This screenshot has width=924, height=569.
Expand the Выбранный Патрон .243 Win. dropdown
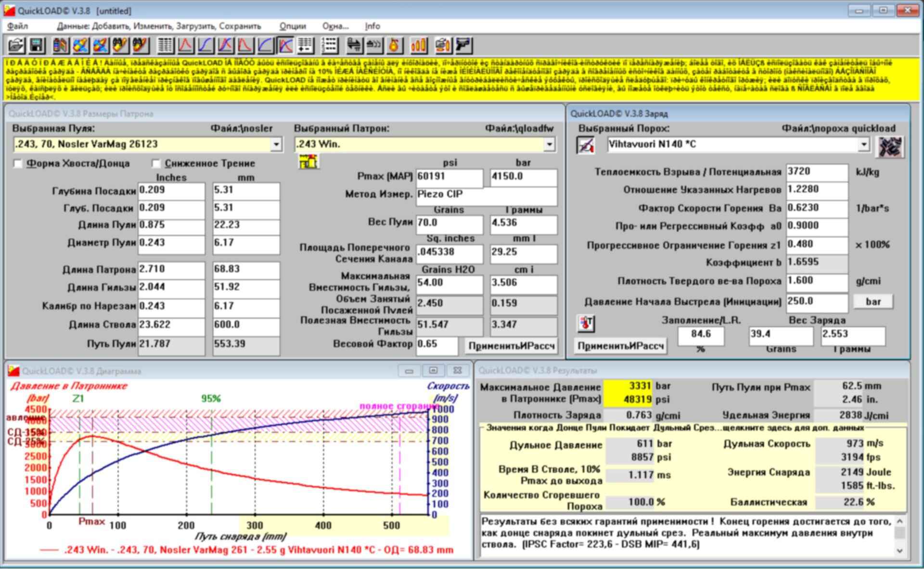coord(550,144)
